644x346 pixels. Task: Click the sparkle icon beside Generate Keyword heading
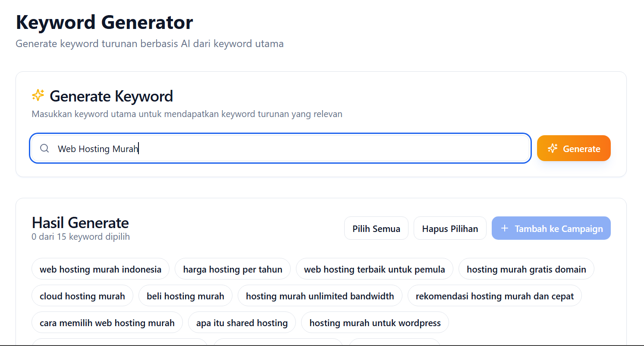pyautogui.click(x=38, y=95)
